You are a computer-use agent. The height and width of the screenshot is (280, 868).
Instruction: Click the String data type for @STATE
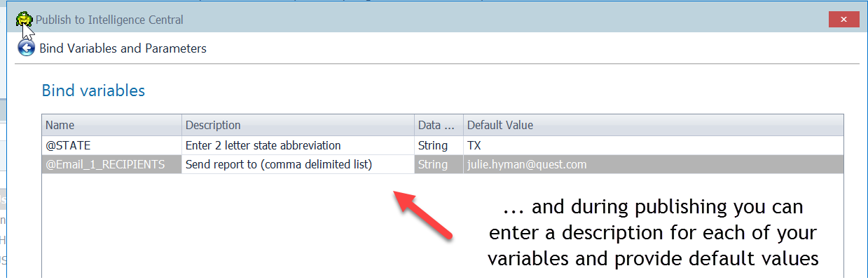coord(439,145)
